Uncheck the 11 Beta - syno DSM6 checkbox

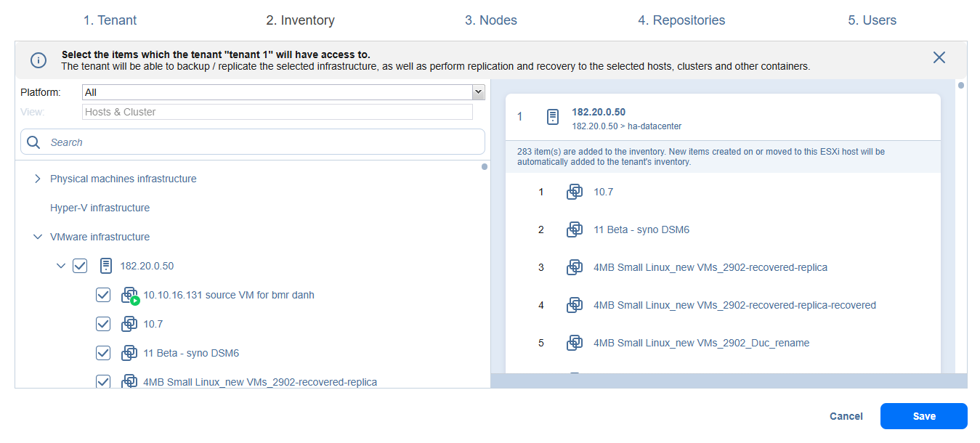click(x=103, y=353)
